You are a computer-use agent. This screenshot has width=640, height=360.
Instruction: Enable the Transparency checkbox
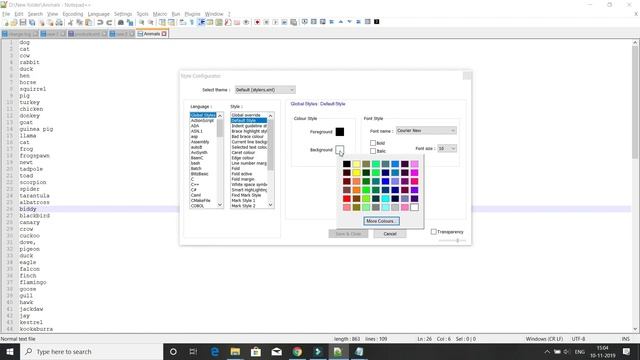tap(433, 232)
